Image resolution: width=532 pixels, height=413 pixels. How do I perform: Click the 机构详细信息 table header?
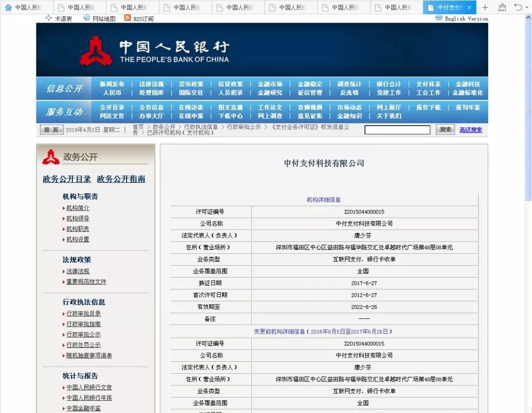click(324, 200)
